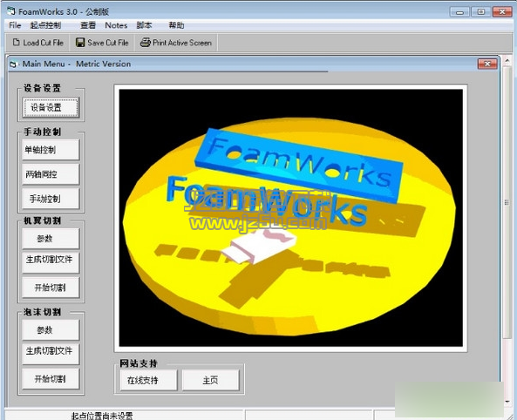This screenshot has width=517, height=420.
Task: Click Load Cut File toolbar label
Action: coord(44,43)
